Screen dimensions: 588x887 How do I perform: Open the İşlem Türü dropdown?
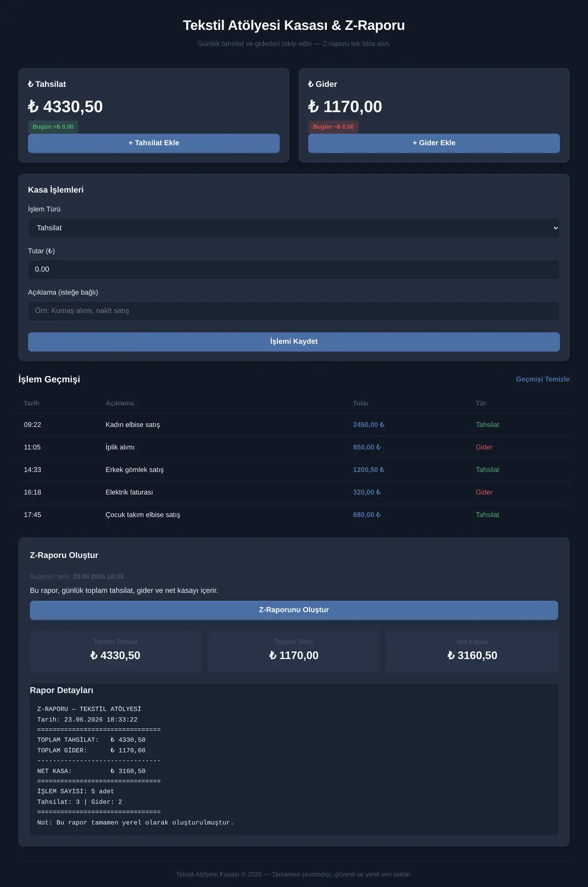[x=294, y=228]
